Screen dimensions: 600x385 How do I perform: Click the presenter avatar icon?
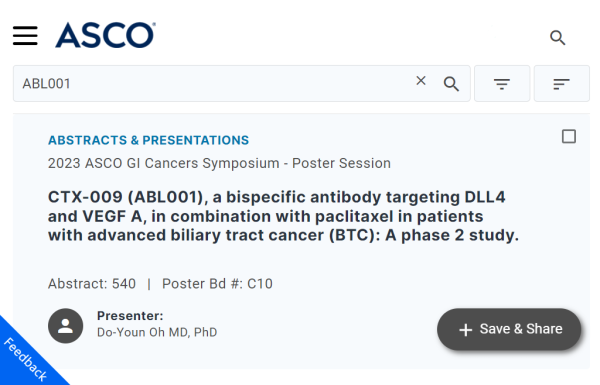click(65, 326)
